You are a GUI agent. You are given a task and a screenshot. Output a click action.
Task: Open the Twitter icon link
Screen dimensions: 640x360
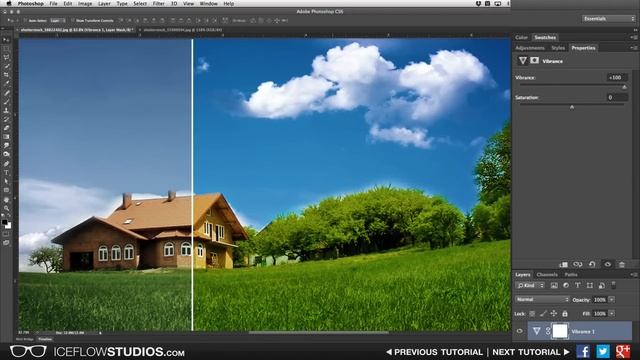(603, 351)
